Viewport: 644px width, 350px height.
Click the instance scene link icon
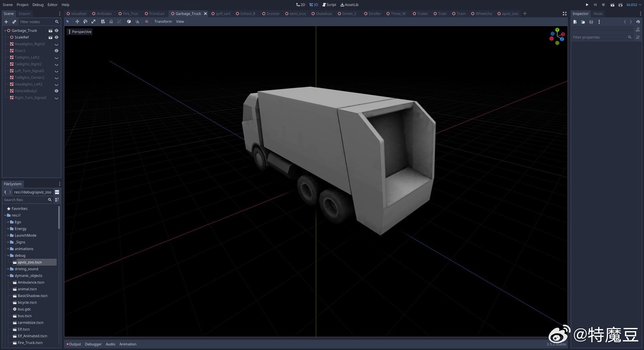(x=14, y=22)
